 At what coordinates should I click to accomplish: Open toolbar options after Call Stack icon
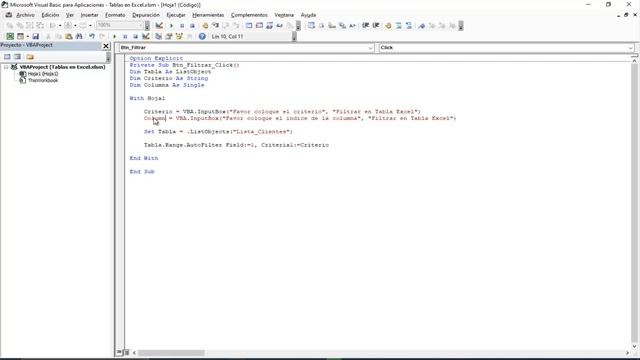[298, 25]
